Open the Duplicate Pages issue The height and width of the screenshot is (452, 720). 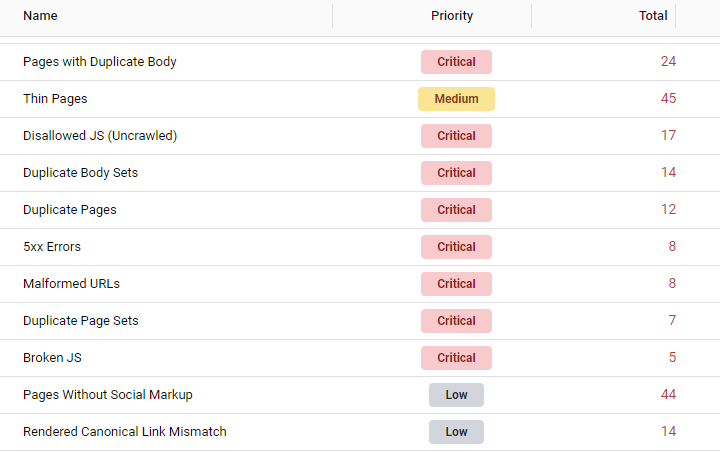coord(70,210)
